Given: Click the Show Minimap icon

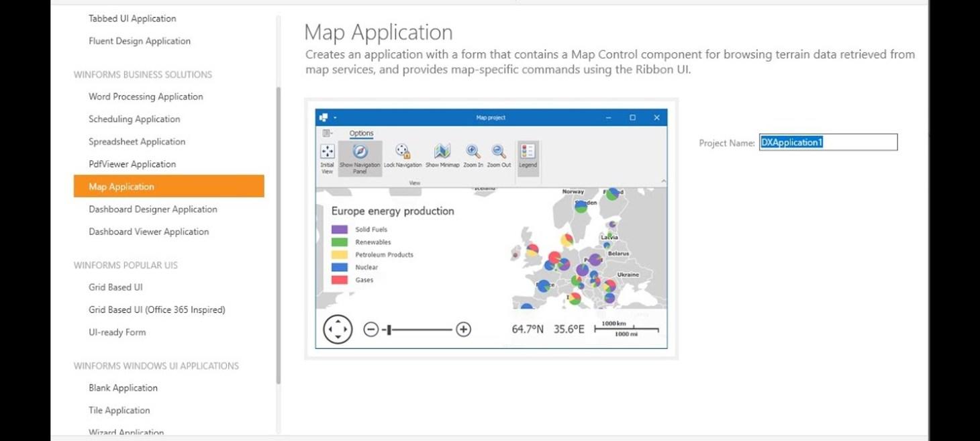Looking at the screenshot, I should point(441,152).
